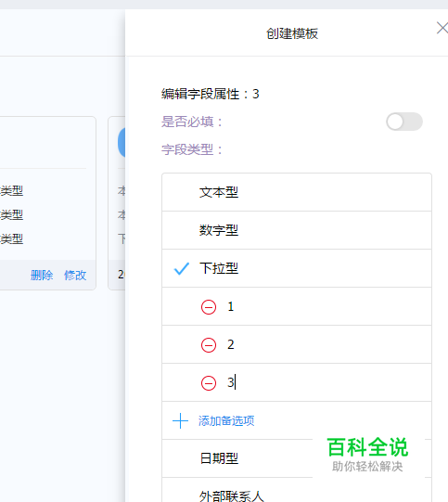Click the 字段类型 label
This screenshot has height=502, width=448.
pos(192,149)
